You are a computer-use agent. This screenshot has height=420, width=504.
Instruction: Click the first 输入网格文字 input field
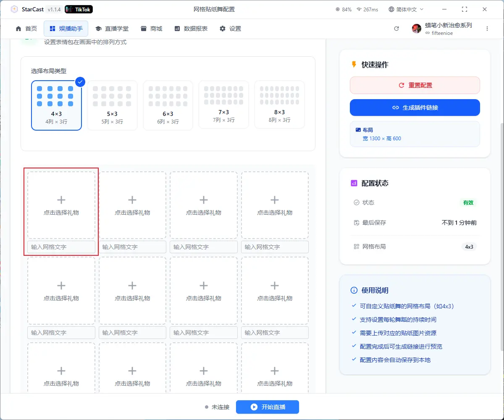(x=61, y=247)
